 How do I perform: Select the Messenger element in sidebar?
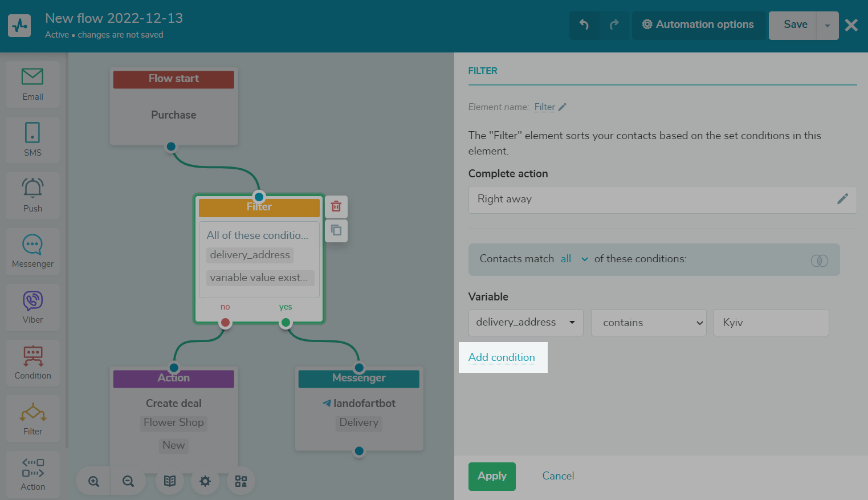pyautogui.click(x=32, y=251)
